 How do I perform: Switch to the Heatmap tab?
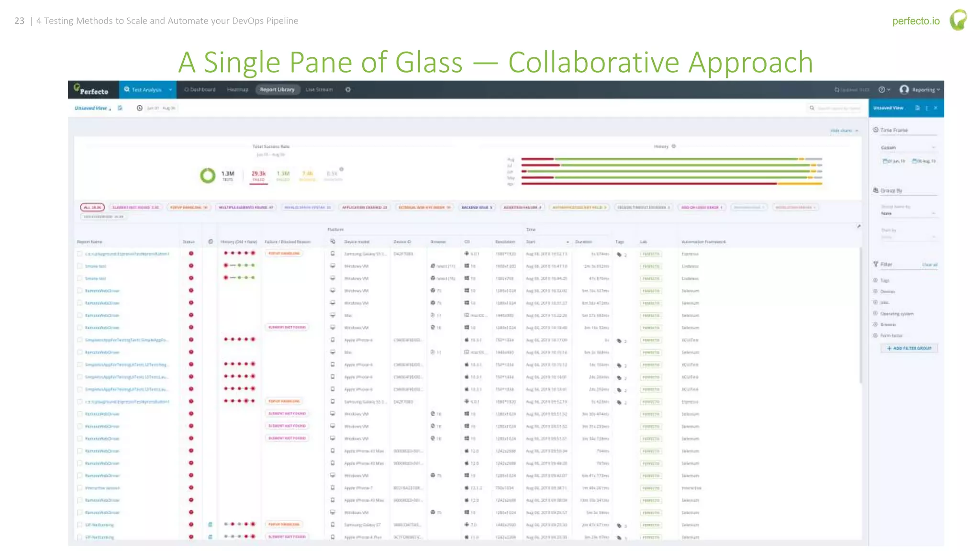(x=237, y=90)
